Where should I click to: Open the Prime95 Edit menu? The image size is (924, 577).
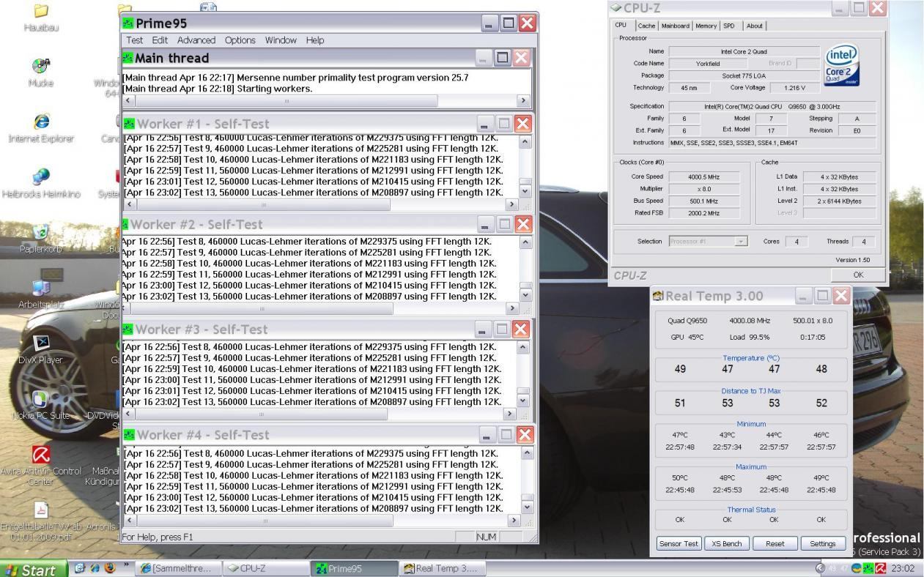click(160, 40)
